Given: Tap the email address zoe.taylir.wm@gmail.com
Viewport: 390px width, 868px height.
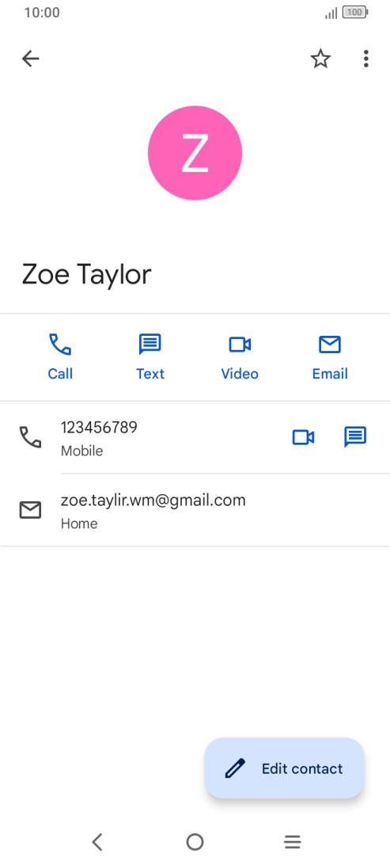Looking at the screenshot, I should pos(153,501).
